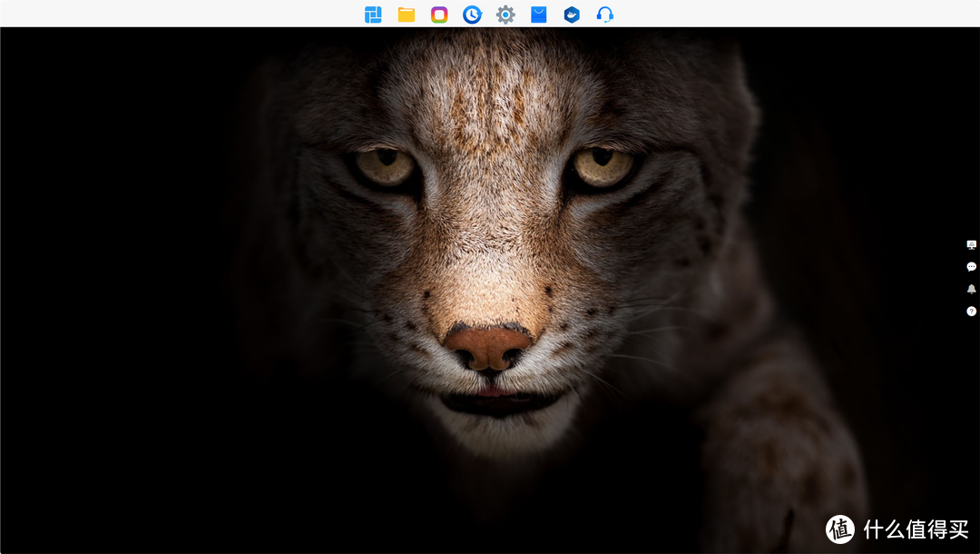Open the blue shopping bag app store
Screen dimensions: 980x554
point(539,15)
